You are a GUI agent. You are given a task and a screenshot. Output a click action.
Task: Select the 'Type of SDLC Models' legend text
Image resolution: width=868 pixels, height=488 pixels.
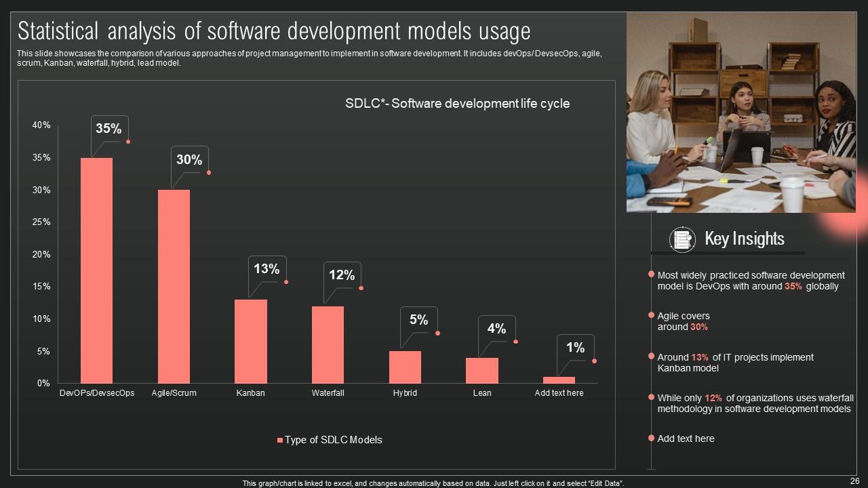[x=334, y=440]
